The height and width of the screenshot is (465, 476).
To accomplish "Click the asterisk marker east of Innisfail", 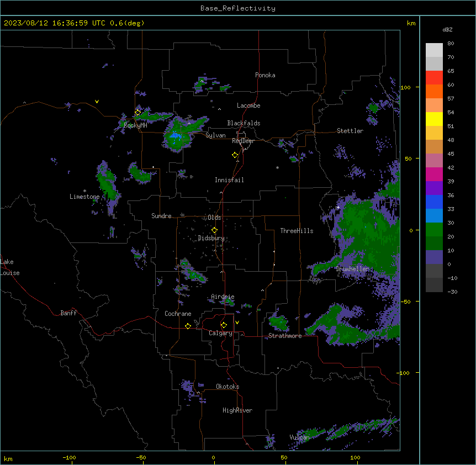I will click(277, 167).
